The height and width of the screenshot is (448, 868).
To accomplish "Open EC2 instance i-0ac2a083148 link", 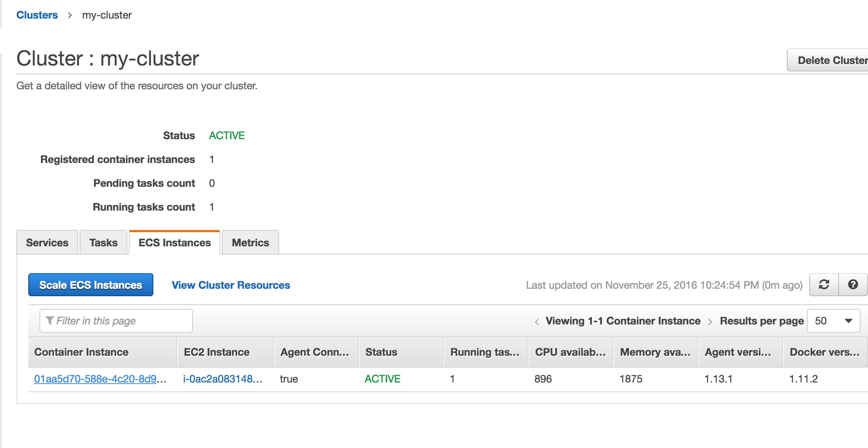I will [x=223, y=379].
